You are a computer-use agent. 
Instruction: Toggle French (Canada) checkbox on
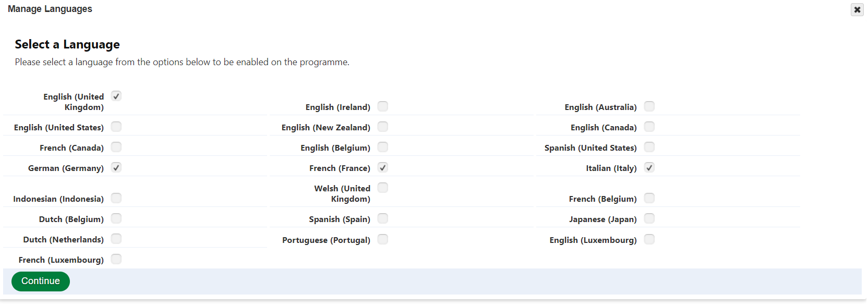click(116, 147)
